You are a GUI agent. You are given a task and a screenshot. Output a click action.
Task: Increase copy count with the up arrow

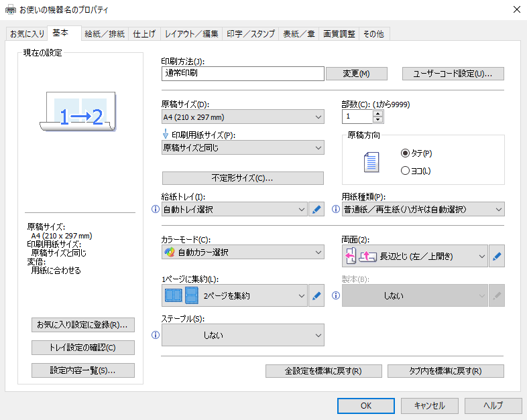point(378,113)
